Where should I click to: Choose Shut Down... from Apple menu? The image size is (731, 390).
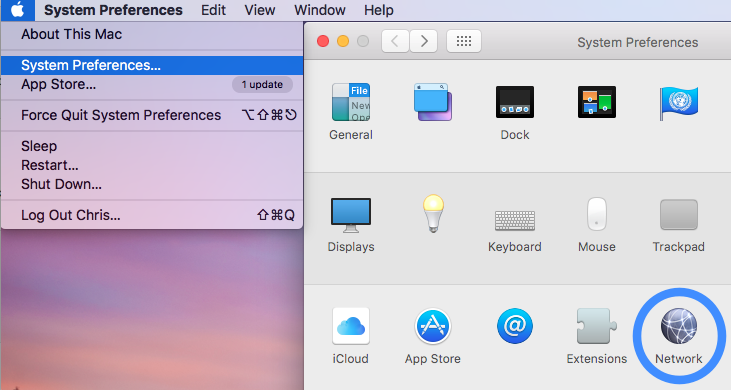[152, 184]
